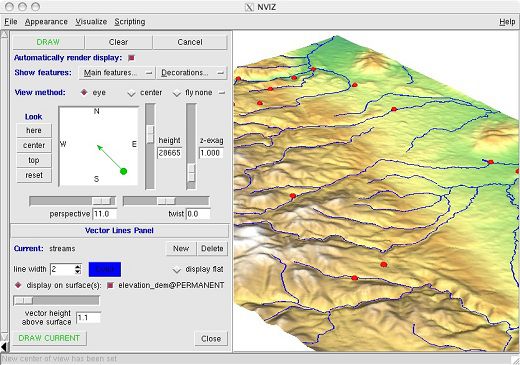The height and width of the screenshot is (365, 520).
Task: Select the center view method
Action: (132, 93)
